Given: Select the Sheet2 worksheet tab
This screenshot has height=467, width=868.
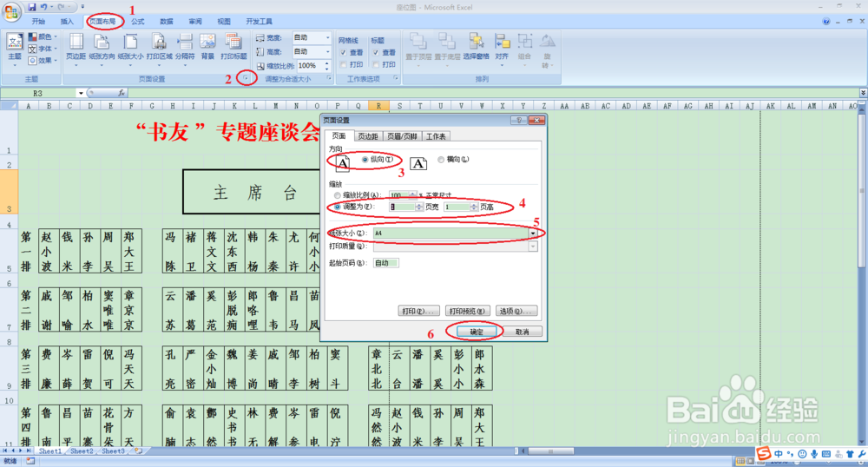Looking at the screenshot, I should tap(82, 451).
